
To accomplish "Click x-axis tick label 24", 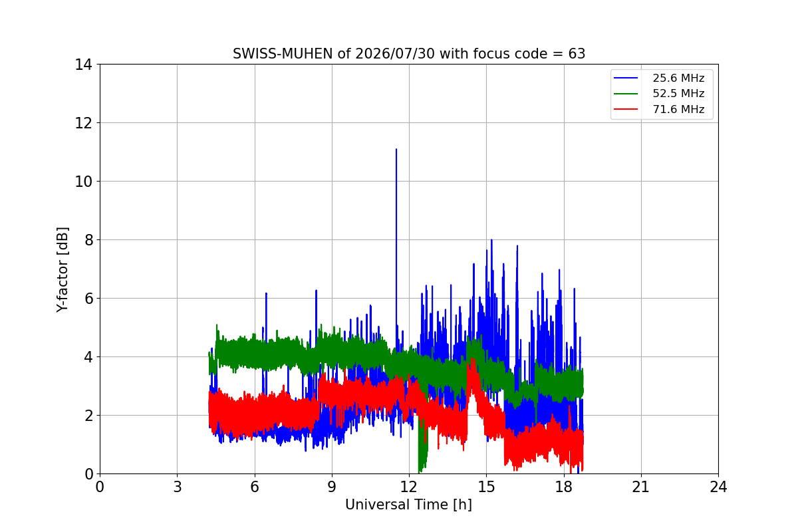I will coord(718,487).
